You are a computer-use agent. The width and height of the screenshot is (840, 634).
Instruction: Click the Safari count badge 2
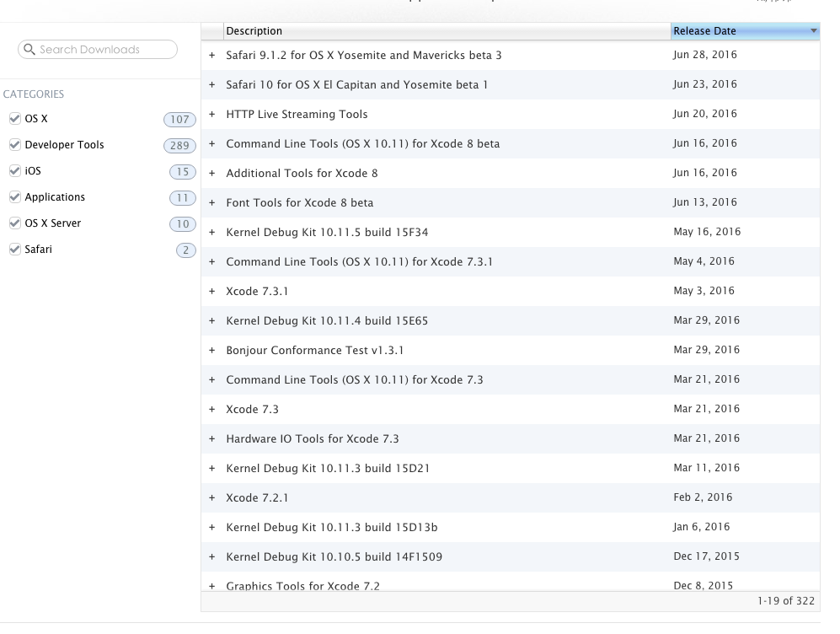point(186,250)
